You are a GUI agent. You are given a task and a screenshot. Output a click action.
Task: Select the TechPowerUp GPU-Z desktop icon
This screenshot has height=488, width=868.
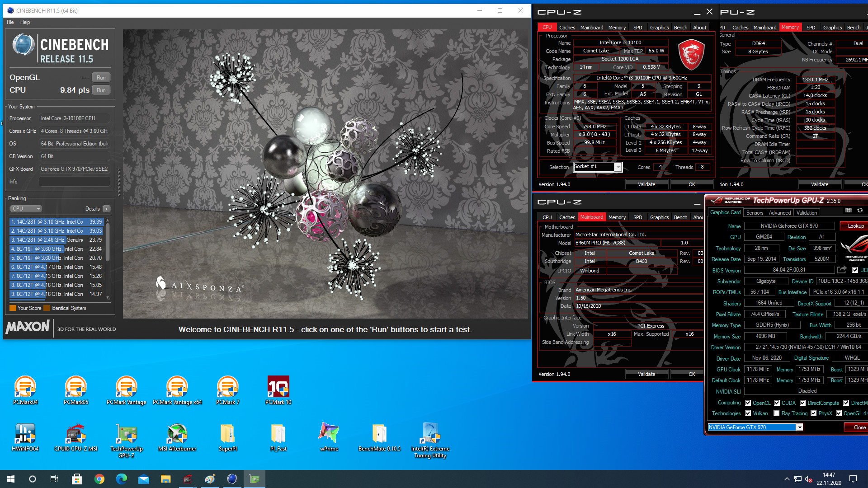point(127,441)
